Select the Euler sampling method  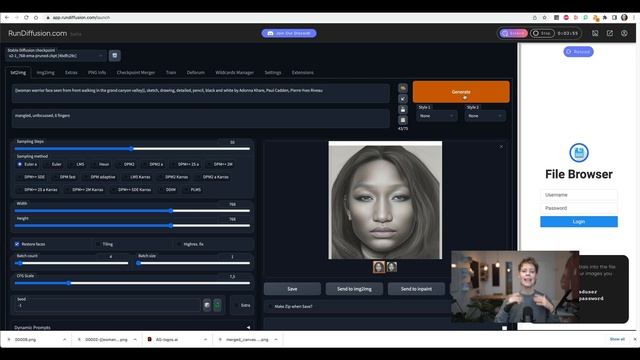tap(53, 164)
